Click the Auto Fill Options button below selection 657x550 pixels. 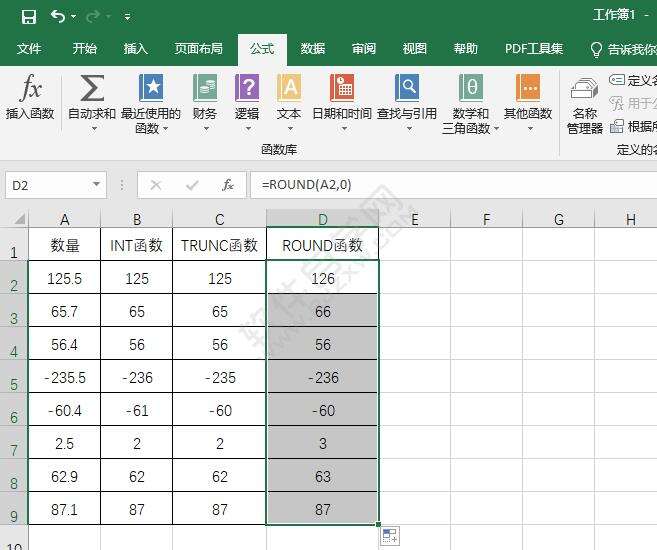[x=389, y=536]
